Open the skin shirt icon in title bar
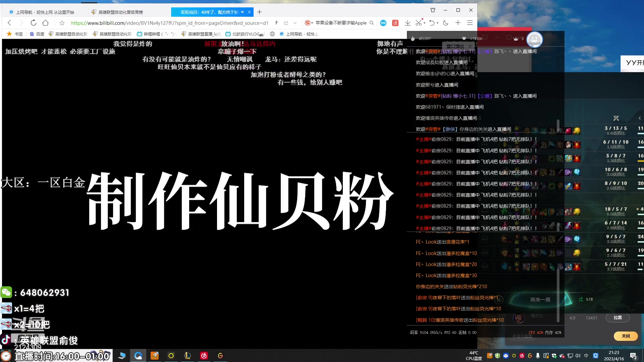The width and height of the screenshot is (644, 362). pos(433,10)
